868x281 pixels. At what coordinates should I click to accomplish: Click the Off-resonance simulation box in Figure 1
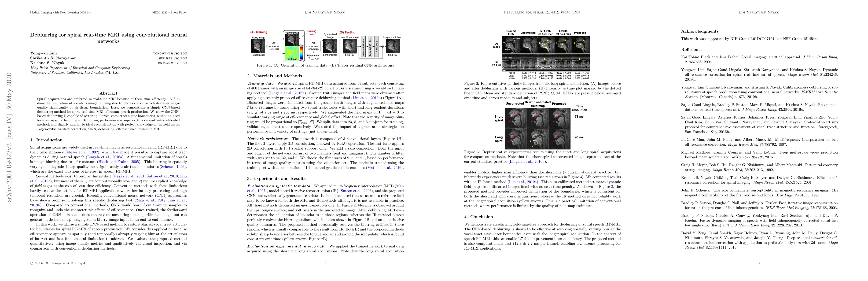click(x=313, y=46)
